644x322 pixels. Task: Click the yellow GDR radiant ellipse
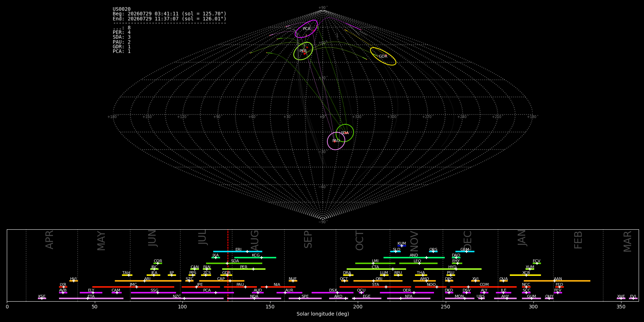pyautogui.click(x=383, y=56)
